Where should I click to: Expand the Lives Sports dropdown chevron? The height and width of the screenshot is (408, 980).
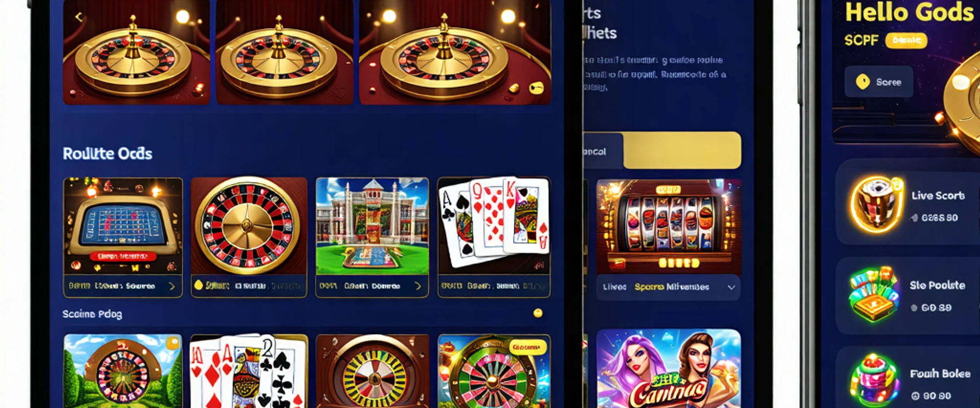(731, 287)
